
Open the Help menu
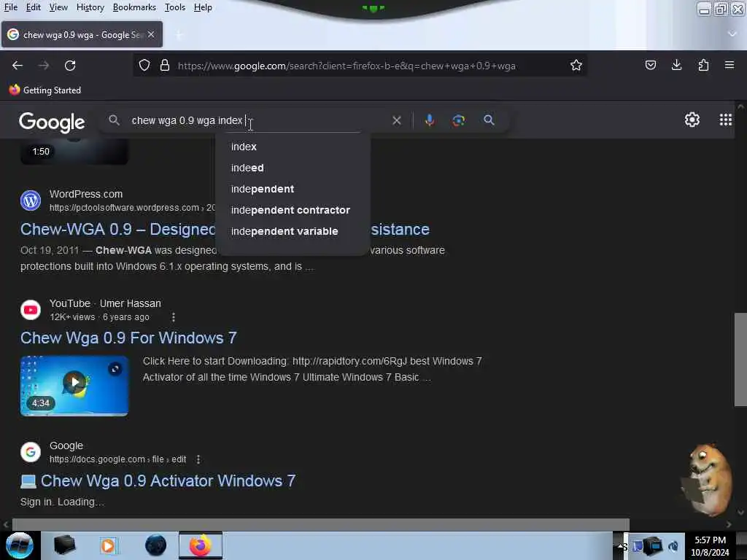pyautogui.click(x=203, y=7)
